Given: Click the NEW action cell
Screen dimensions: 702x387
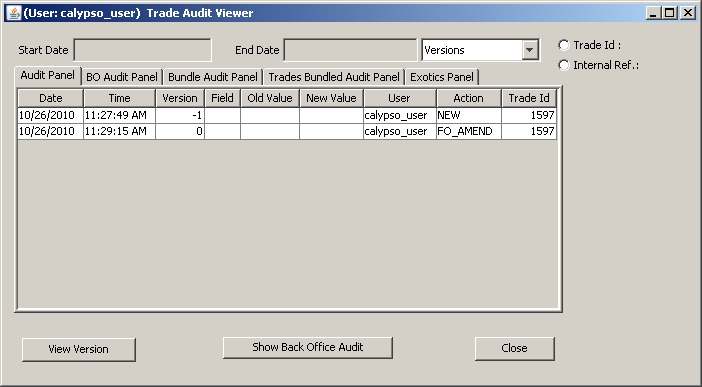Looking at the screenshot, I should [469, 116].
